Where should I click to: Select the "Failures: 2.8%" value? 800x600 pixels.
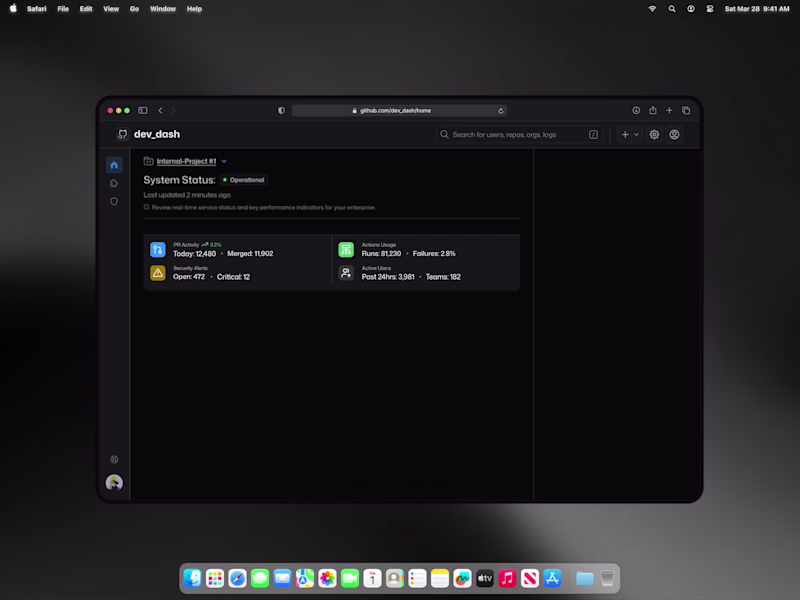(434, 254)
